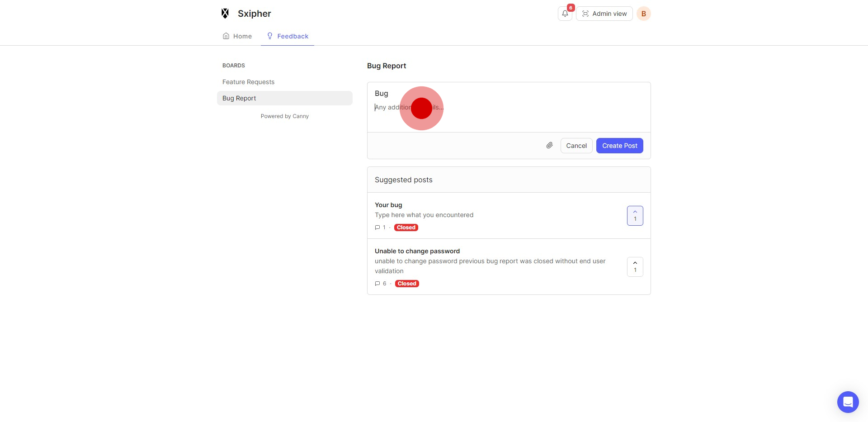The image size is (868, 422).
Task: Select the Feedback tab
Action: tap(288, 36)
